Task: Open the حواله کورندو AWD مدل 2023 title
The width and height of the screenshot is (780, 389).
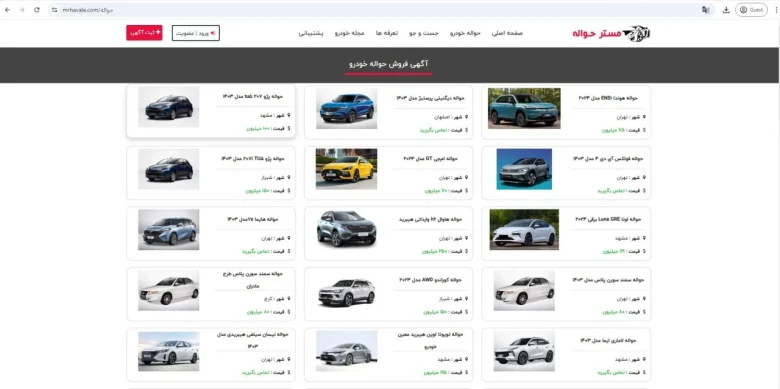Action: coord(431,280)
